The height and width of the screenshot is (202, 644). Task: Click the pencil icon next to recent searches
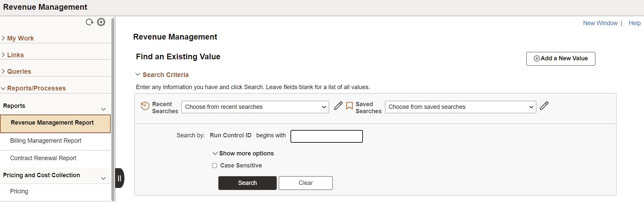(x=338, y=106)
